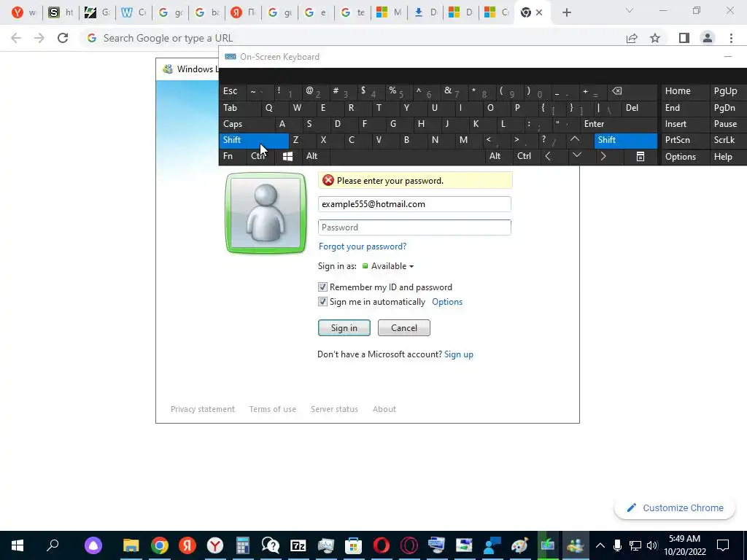The width and height of the screenshot is (747, 560).
Task: Click the Windows logo key on the On-Screen Keyboard
Action: [x=287, y=156]
